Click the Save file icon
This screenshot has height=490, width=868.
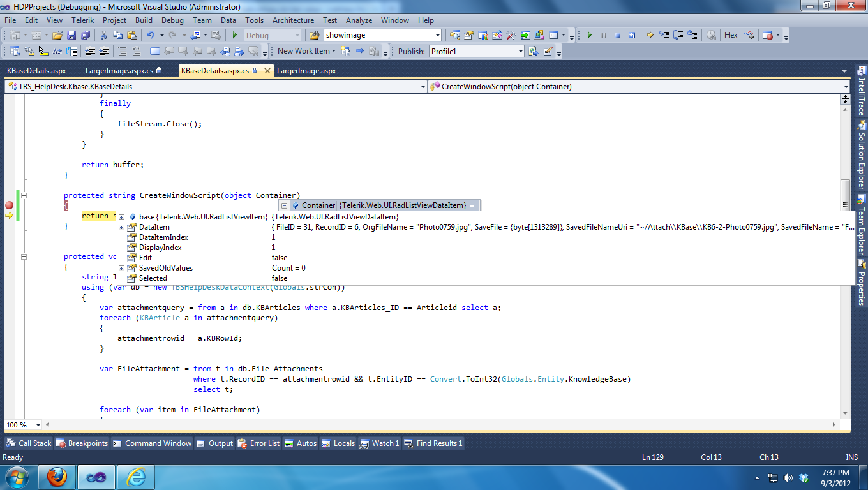pyautogui.click(x=71, y=36)
